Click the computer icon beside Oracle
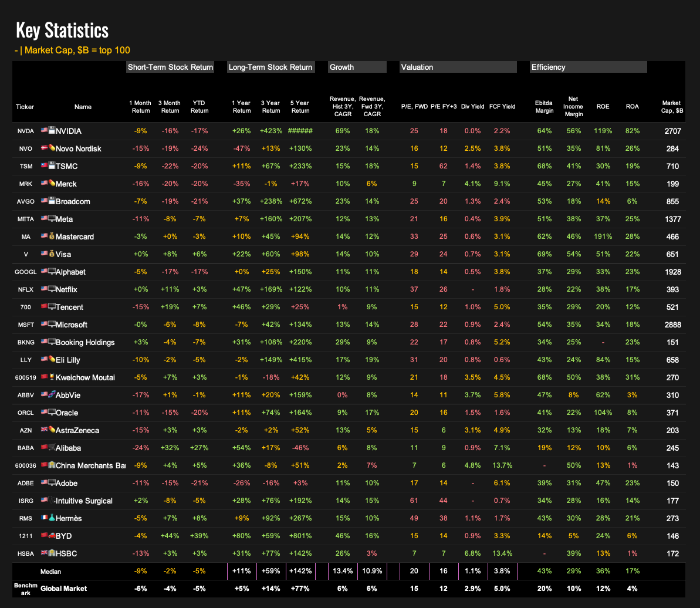The height and width of the screenshot is (608, 700). (52, 413)
